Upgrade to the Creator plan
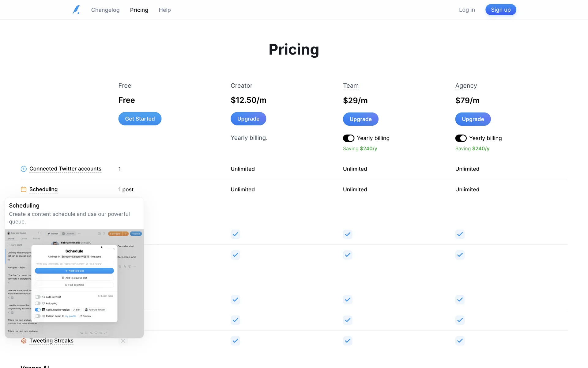This screenshot has width=588, height=368. pos(248,119)
